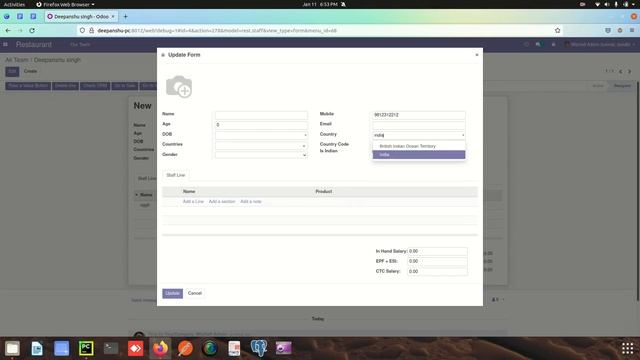Open the Restaurant app title
640x360 pixels.
click(34, 44)
